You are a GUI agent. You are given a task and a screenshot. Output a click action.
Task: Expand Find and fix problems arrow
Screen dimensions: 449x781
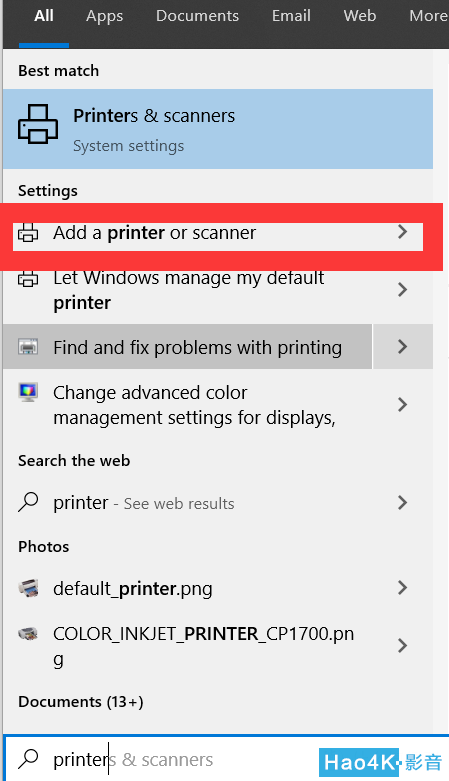click(403, 347)
